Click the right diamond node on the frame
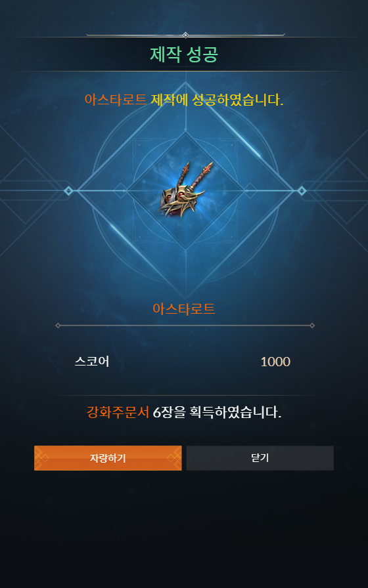368x588 pixels. 302,190
